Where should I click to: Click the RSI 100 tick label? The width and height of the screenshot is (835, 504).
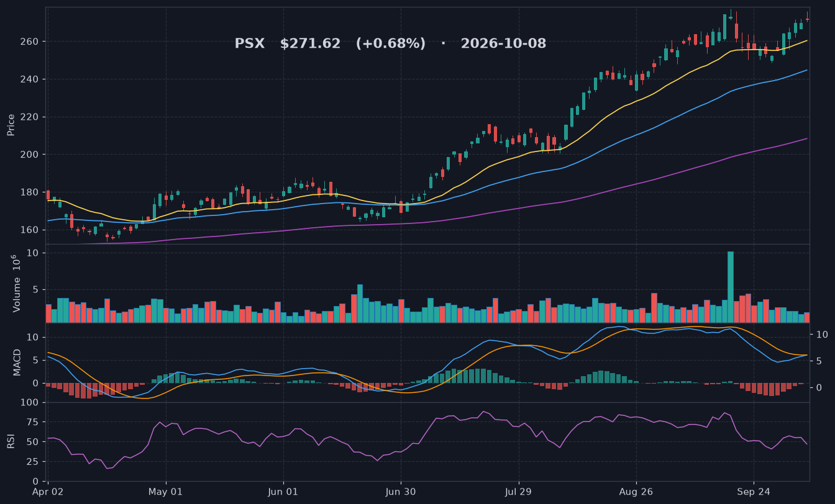click(x=29, y=403)
